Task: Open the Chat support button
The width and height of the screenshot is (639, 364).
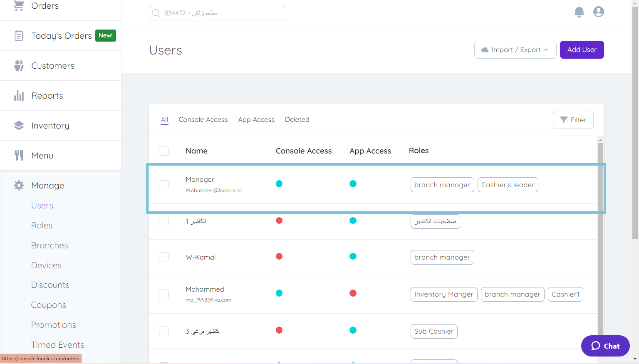Action: tap(605, 346)
